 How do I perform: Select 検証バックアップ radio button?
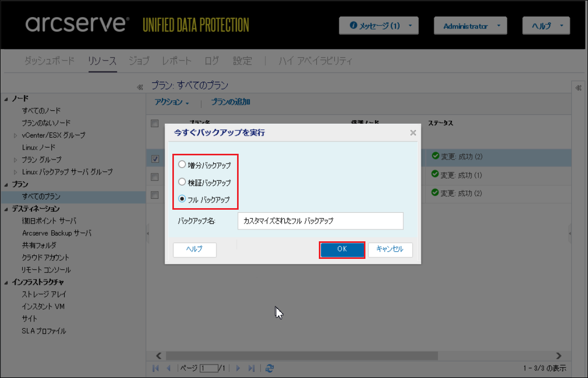click(182, 182)
